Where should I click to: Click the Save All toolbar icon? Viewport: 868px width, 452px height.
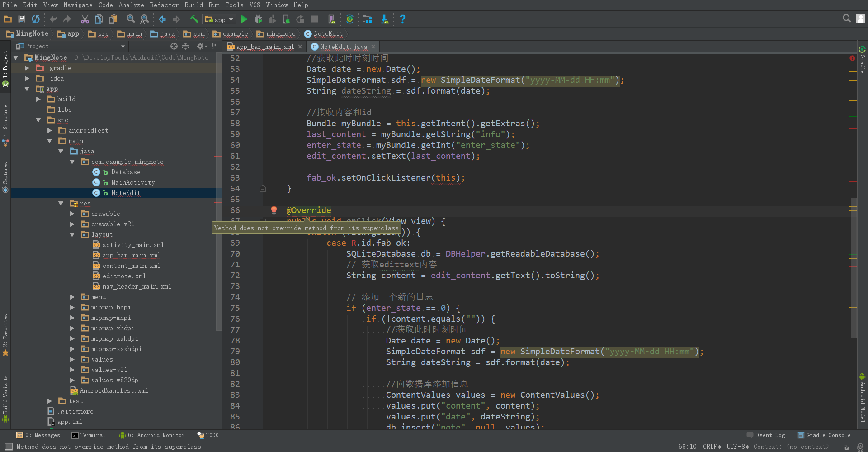[22, 19]
